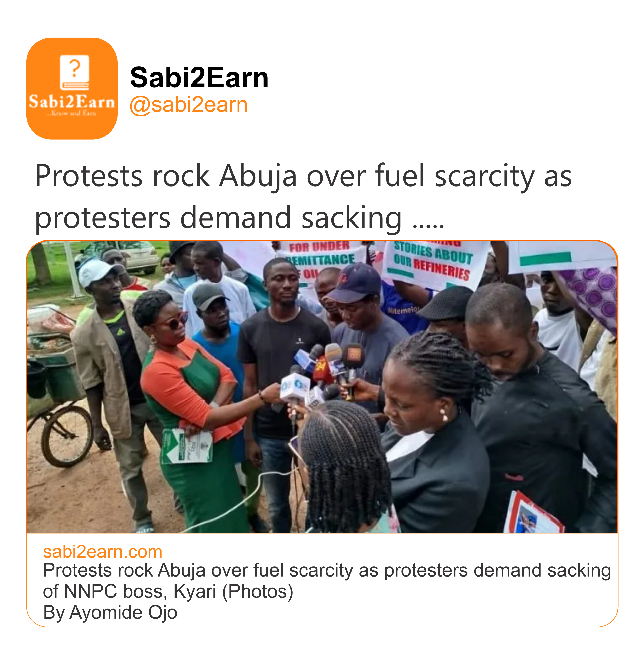The image size is (644, 650).
Task: Click the 'FOR UNDER REMITTANCE' placard
Action: [321, 258]
